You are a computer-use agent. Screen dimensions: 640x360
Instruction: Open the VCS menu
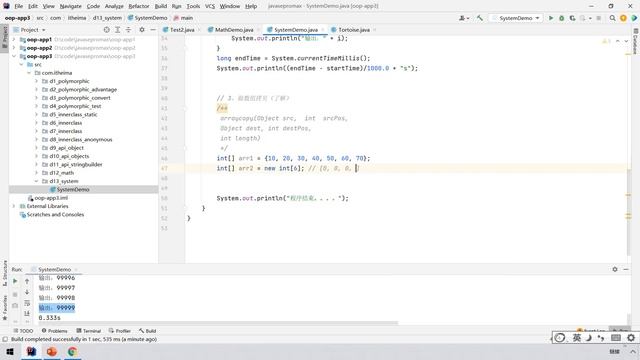coord(210,6)
